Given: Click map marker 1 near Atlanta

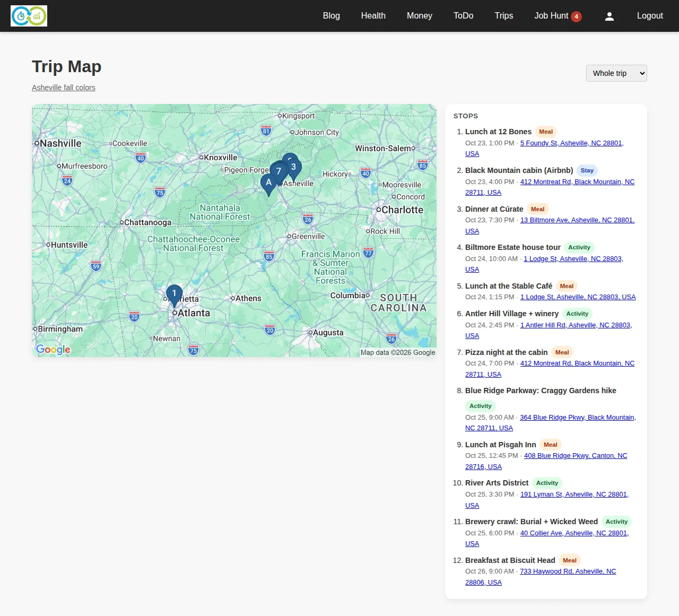Looking at the screenshot, I should pyautogui.click(x=174, y=296).
